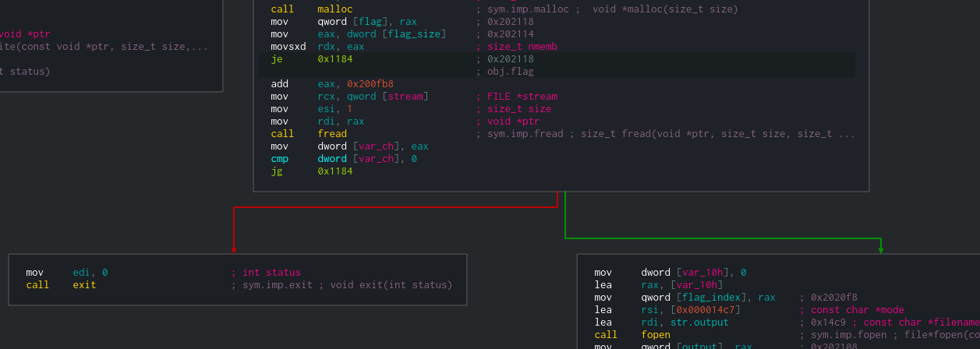Select the 'mov rdi, rax' instruction
The width and height of the screenshot is (980, 349).
(x=317, y=122)
